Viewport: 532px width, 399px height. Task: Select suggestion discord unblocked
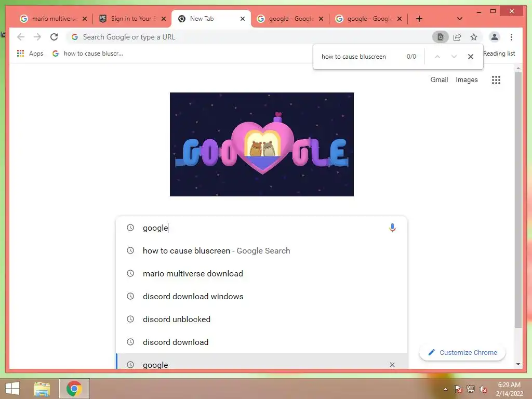[261, 320]
